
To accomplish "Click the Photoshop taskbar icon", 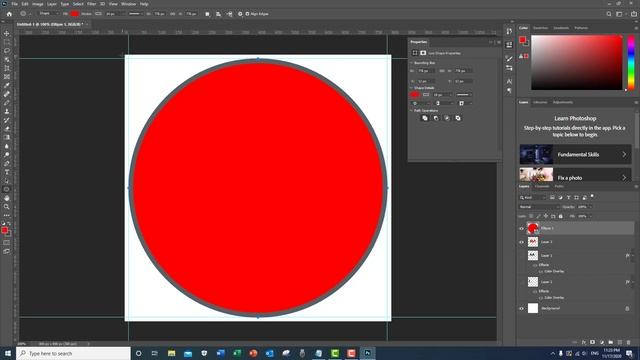I will [367, 353].
